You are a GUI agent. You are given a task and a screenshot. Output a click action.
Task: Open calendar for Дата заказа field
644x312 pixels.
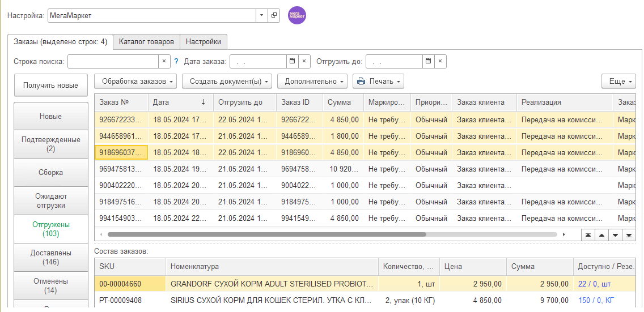[292, 61]
